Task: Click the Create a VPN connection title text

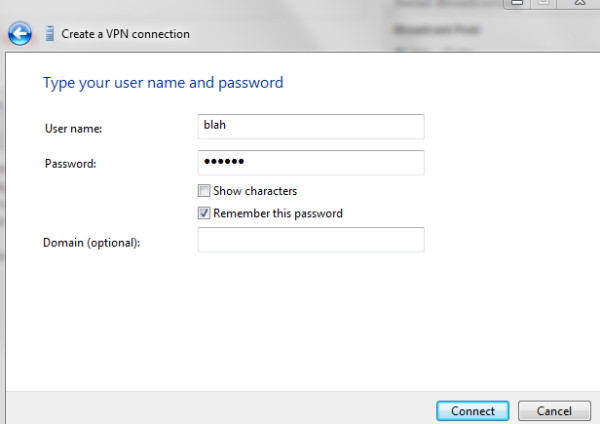Action: tap(126, 34)
